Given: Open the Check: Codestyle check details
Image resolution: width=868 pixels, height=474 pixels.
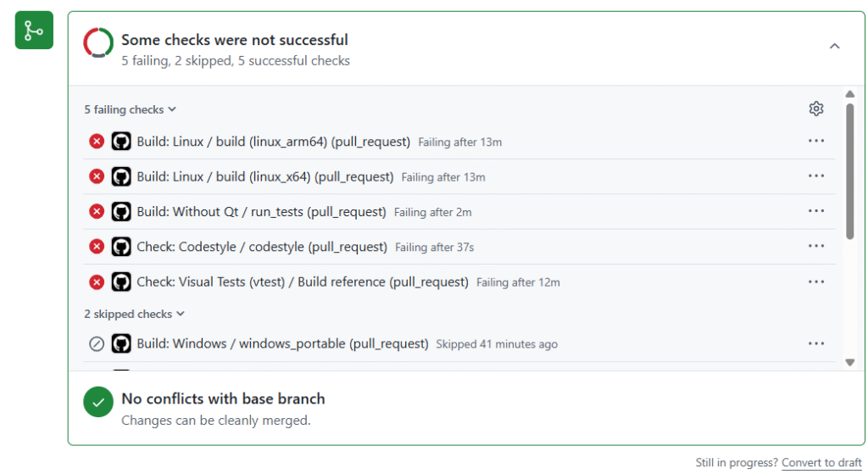Looking at the screenshot, I should [x=261, y=247].
